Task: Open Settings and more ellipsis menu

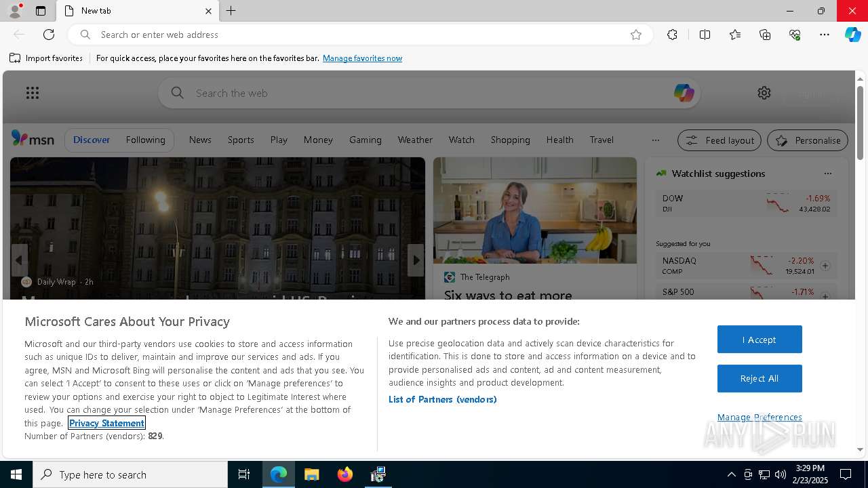Action: click(x=825, y=35)
